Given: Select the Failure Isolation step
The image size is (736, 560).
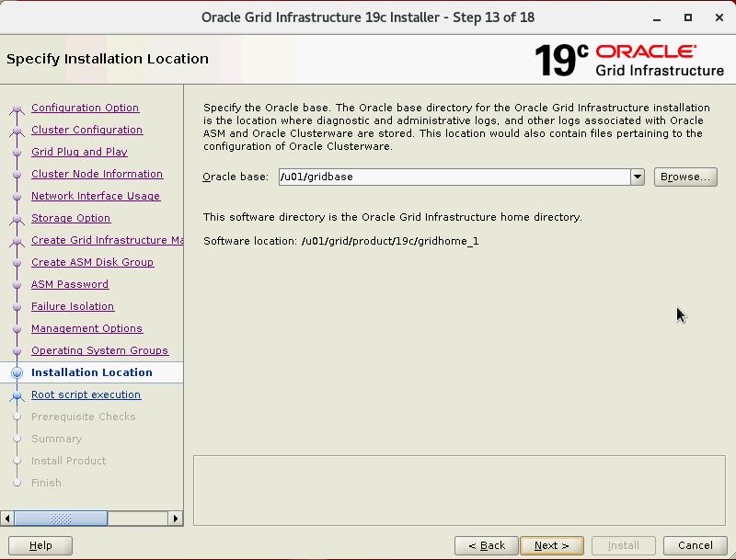Looking at the screenshot, I should (x=73, y=306).
